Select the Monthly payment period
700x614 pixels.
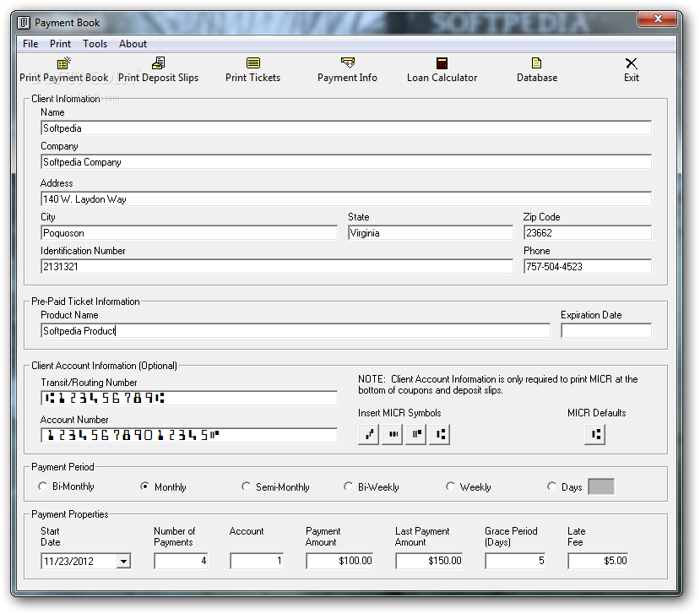pyautogui.click(x=144, y=486)
